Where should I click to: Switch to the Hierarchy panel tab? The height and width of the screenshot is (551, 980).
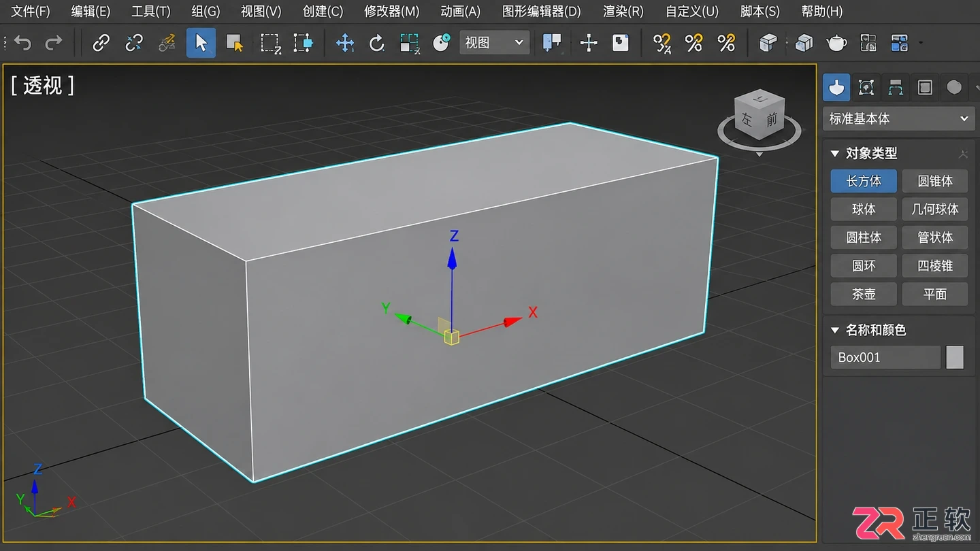click(895, 87)
